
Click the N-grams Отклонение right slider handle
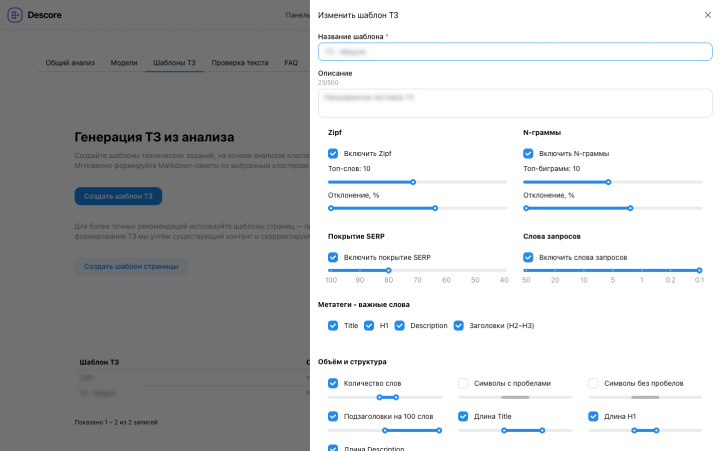point(630,208)
